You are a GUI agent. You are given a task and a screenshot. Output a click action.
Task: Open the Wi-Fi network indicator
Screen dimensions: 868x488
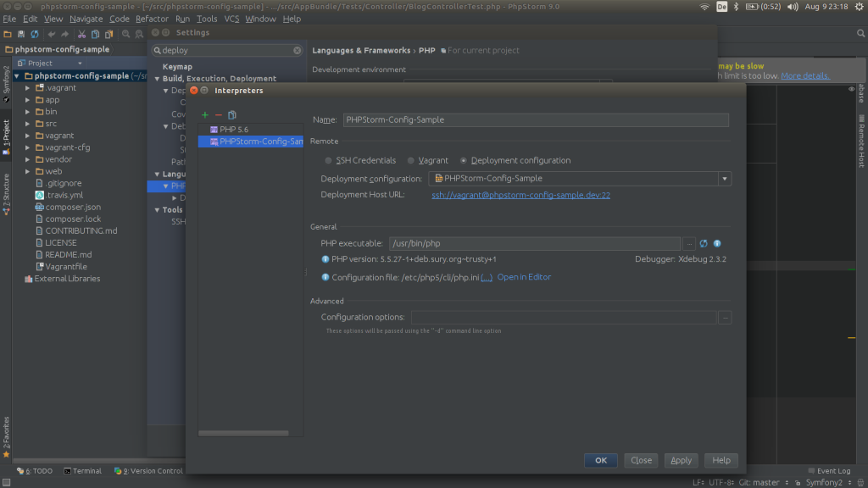tap(704, 7)
